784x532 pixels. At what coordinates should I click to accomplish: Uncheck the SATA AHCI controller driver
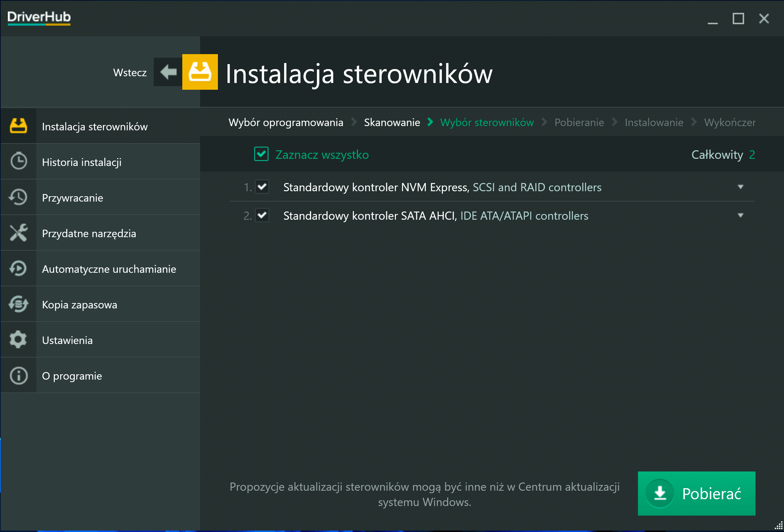(x=262, y=215)
